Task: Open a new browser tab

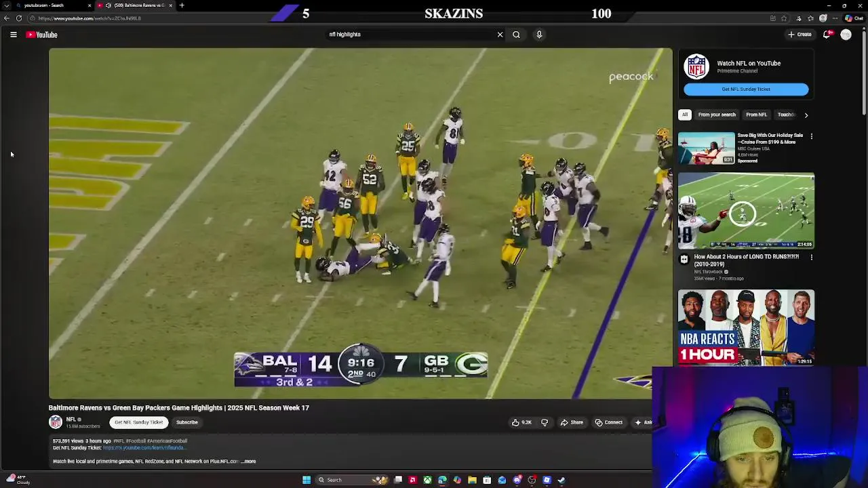Action: [182, 5]
